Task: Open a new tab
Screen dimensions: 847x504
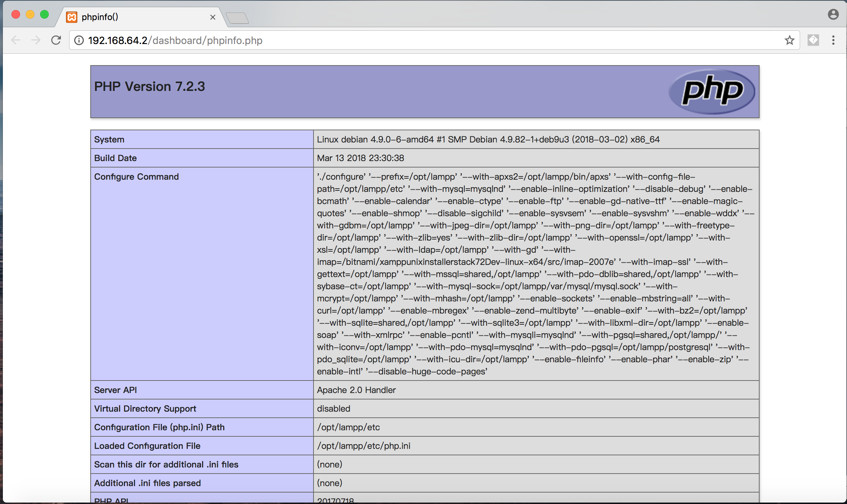Action: click(x=237, y=18)
